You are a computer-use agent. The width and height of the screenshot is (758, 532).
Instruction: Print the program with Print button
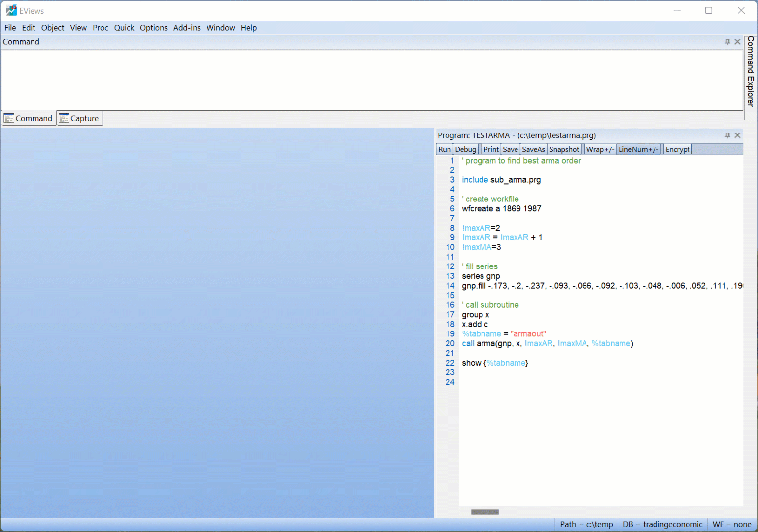pyautogui.click(x=491, y=149)
